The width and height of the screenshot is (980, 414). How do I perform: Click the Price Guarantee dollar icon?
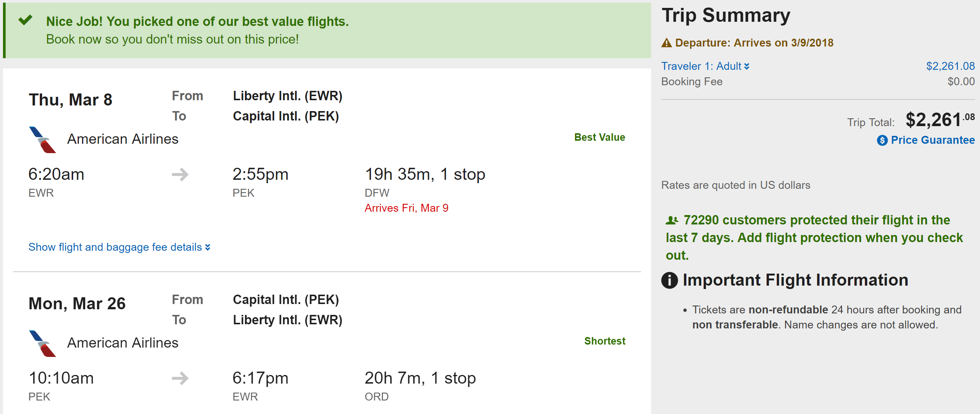(882, 140)
